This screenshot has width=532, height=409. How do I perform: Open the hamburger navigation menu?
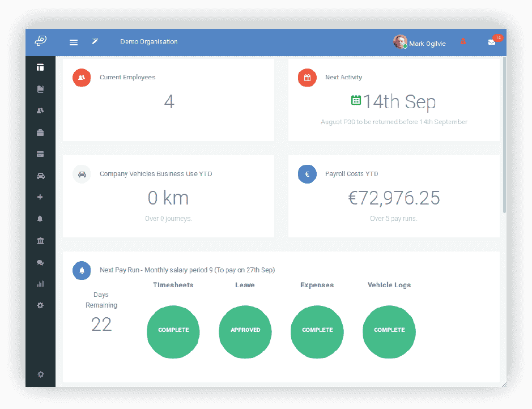pos(73,42)
